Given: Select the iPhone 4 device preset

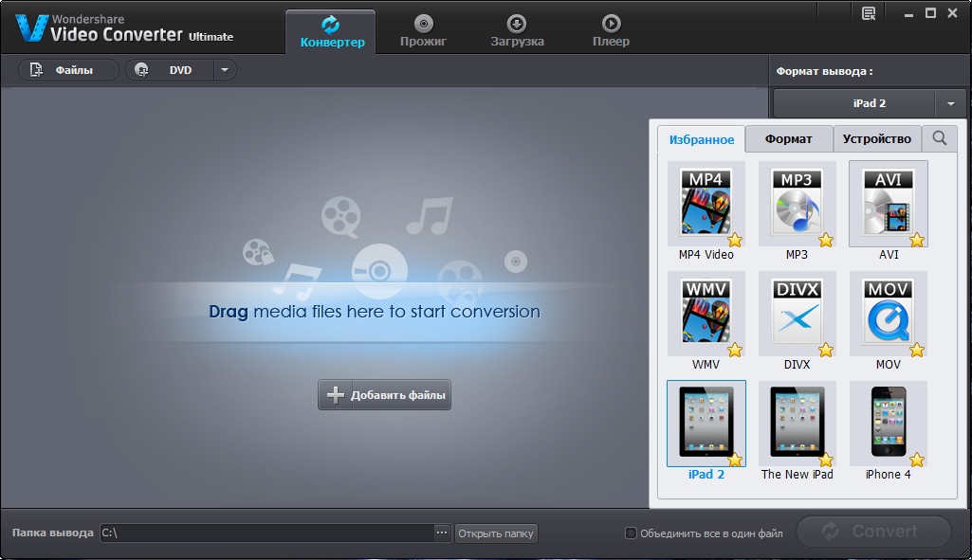Looking at the screenshot, I should tap(888, 423).
